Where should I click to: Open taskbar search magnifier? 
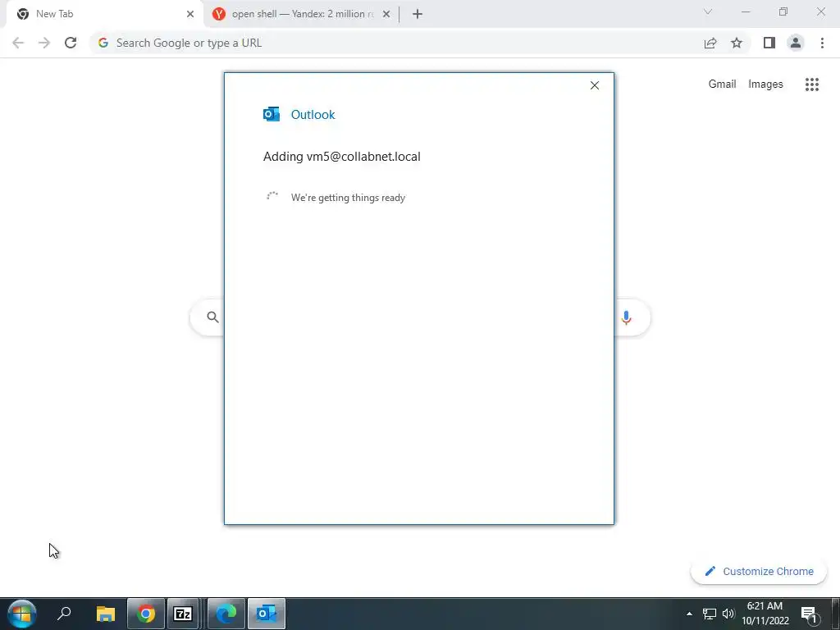coord(64,614)
